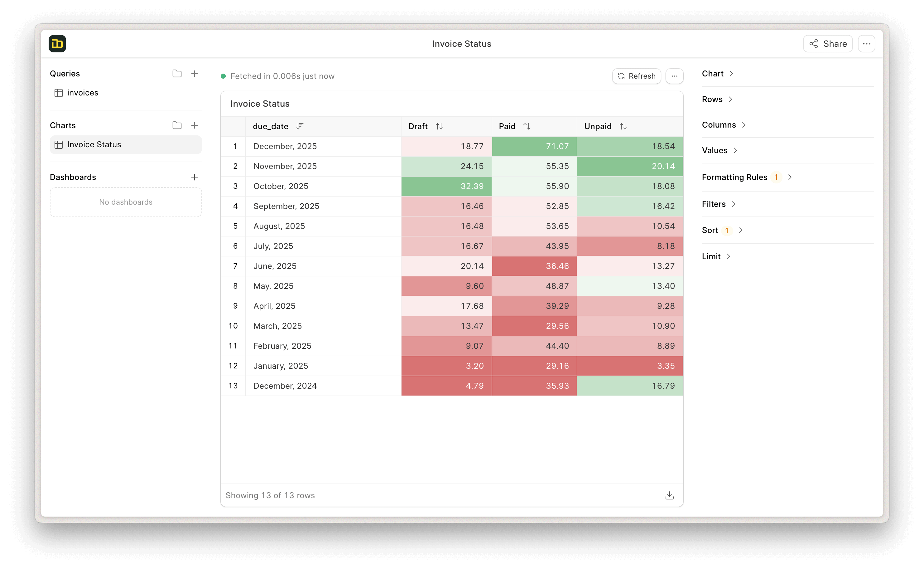Click the app logo icon
Viewport: 924px width, 569px height.
tap(57, 44)
